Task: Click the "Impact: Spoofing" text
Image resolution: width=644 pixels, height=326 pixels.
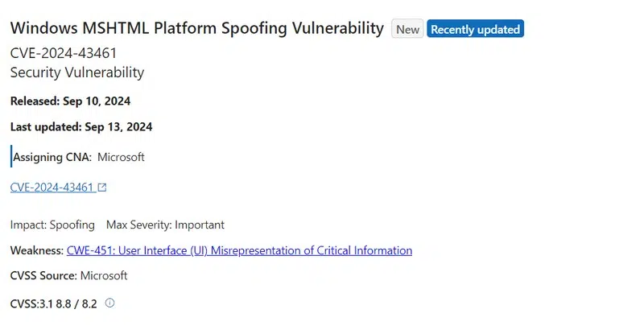Action: pos(52,225)
